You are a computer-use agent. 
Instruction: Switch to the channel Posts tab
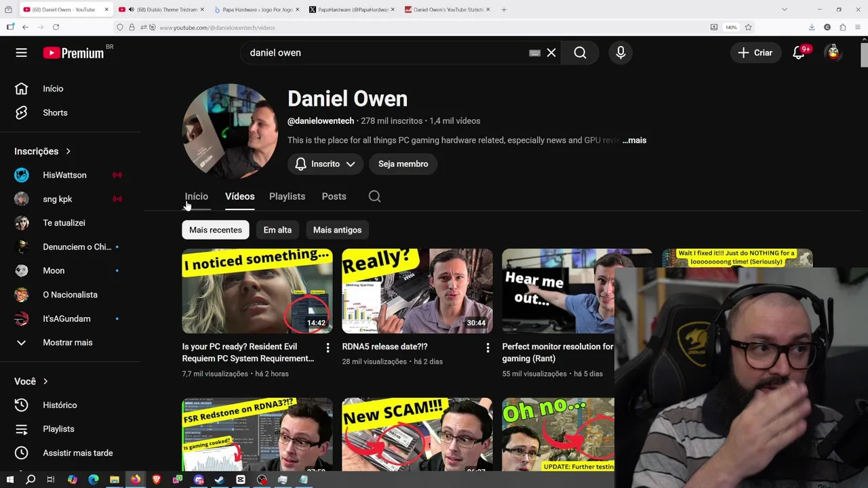pyautogui.click(x=334, y=197)
